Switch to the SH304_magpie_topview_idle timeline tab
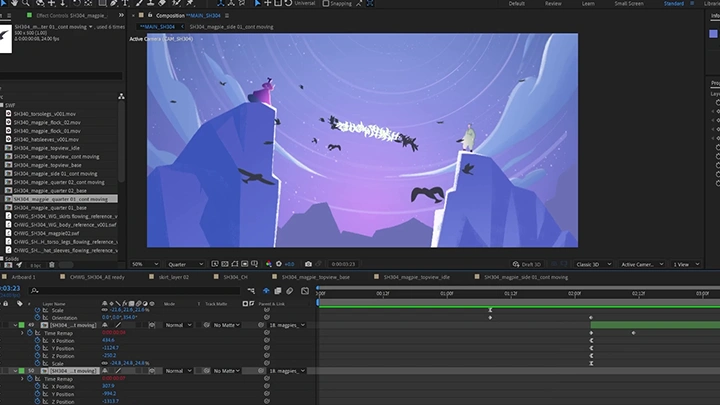Image resolution: width=720 pixels, height=405 pixels. (x=417, y=277)
